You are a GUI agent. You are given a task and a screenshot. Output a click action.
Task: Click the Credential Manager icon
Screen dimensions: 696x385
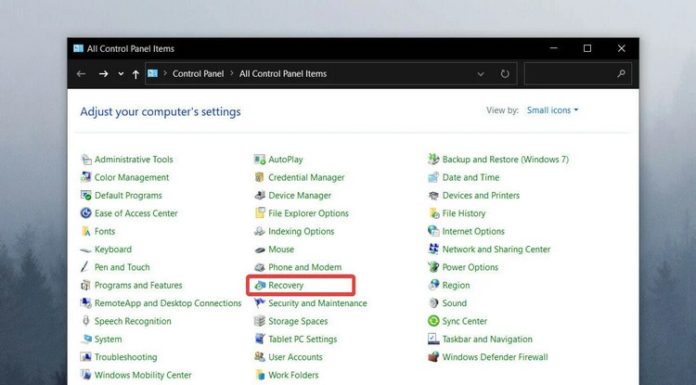click(259, 177)
